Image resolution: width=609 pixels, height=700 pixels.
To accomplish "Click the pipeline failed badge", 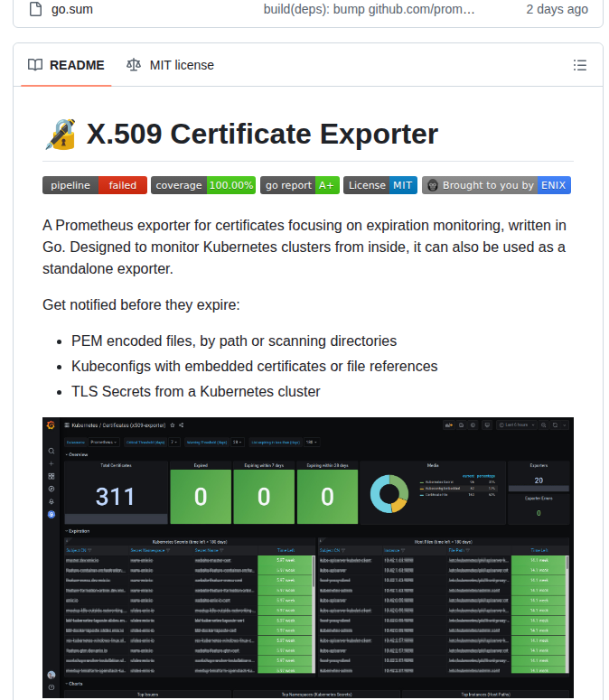I will [95, 185].
